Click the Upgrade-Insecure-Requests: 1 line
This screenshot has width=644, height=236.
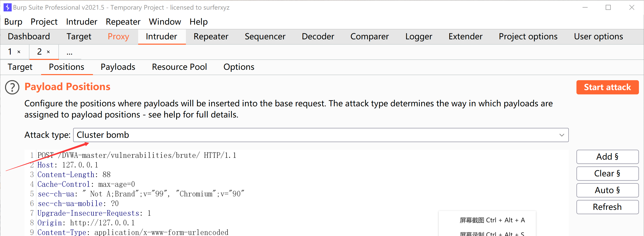[x=94, y=213]
